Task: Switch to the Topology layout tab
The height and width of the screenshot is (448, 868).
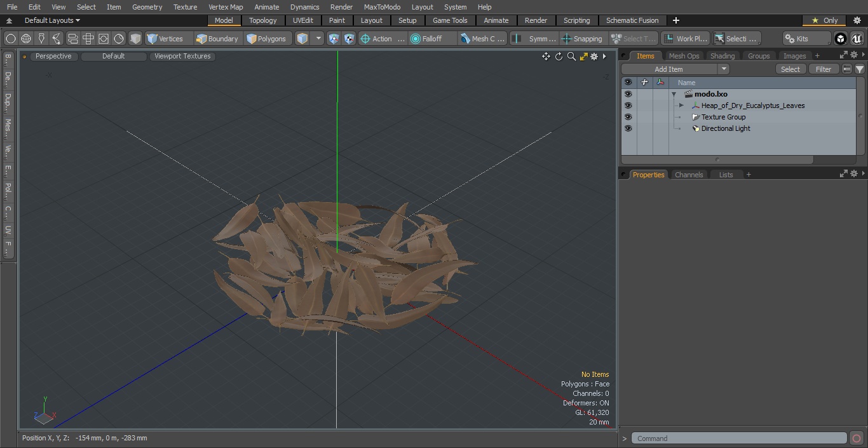Action: 262,20
